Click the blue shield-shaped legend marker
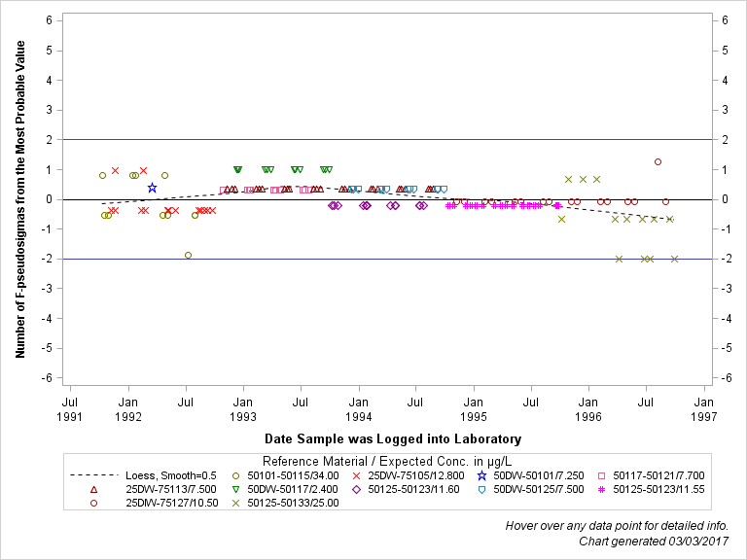Screen dimensions: 747x560 [x=481, y=490]
